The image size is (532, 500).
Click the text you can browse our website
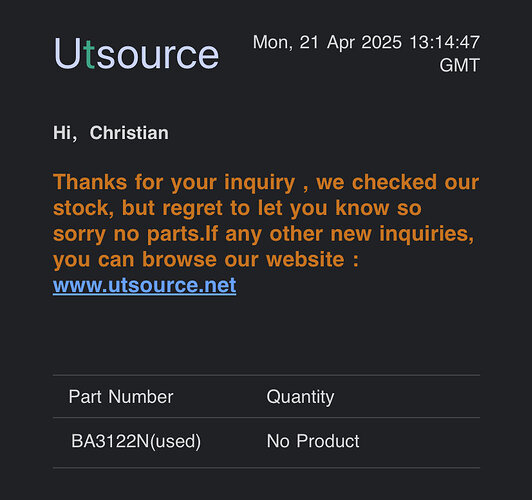click(x=198, y=260)
